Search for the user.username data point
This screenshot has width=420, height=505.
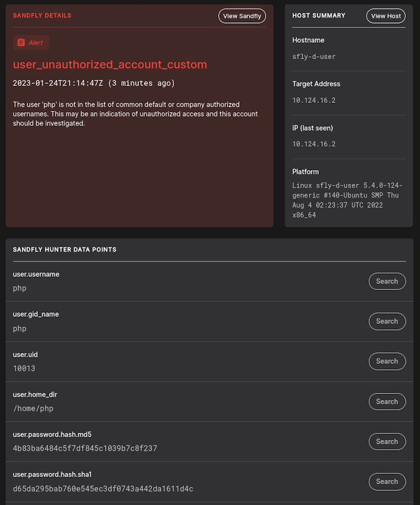pyautogui.click(x=387, y=281)
